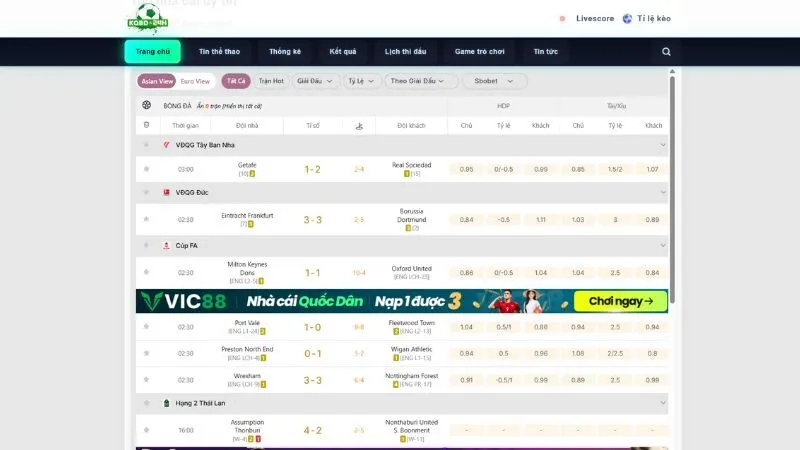Image resolution: width=800 pixels, height=450 pixels.
Task: Open Tin tức menu
Action: (545, 52)
